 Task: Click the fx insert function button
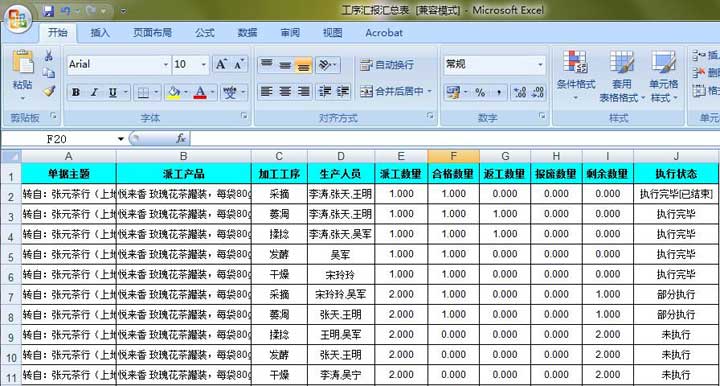coord(180,139)
